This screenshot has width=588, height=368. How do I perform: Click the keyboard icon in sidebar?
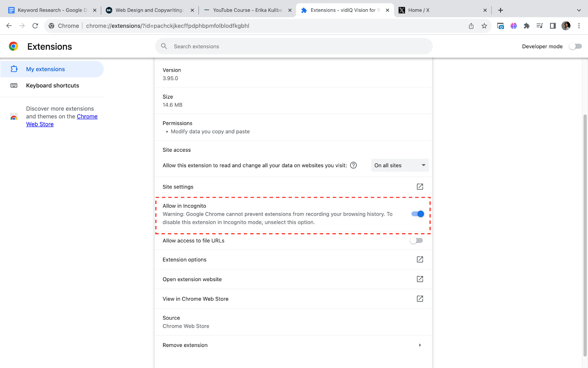pos(14,85)
